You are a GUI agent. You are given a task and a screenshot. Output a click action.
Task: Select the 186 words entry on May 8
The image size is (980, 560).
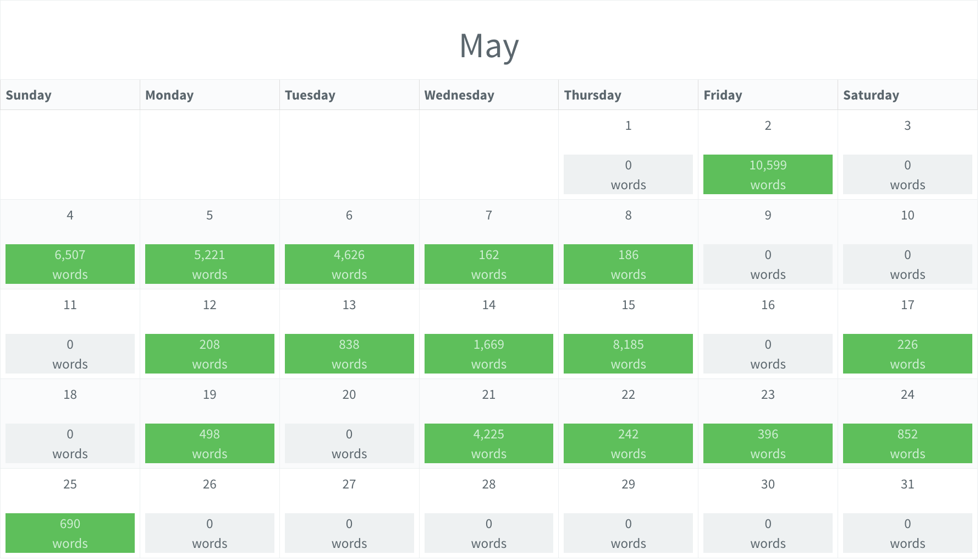[628, 264]
